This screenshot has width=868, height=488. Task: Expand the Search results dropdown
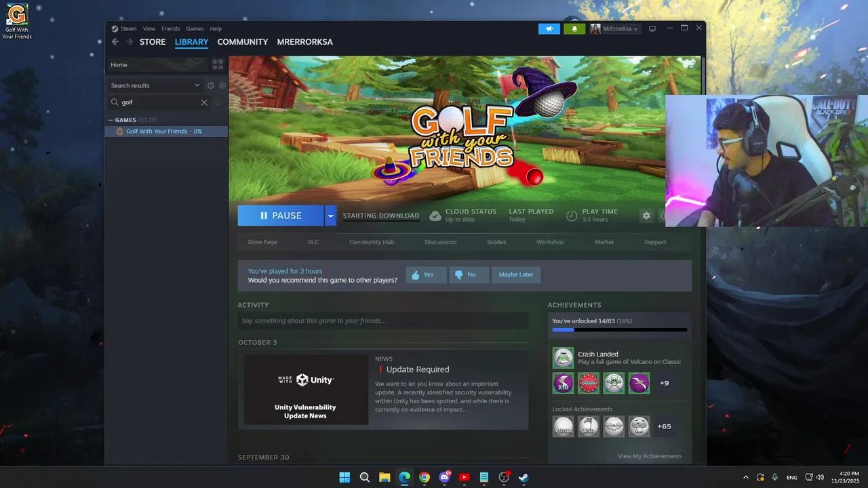(x=197, y=85)
